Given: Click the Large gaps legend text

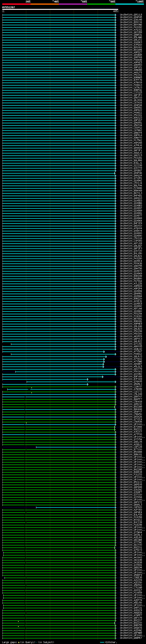Looking at the screenshot, I should 28,642.
